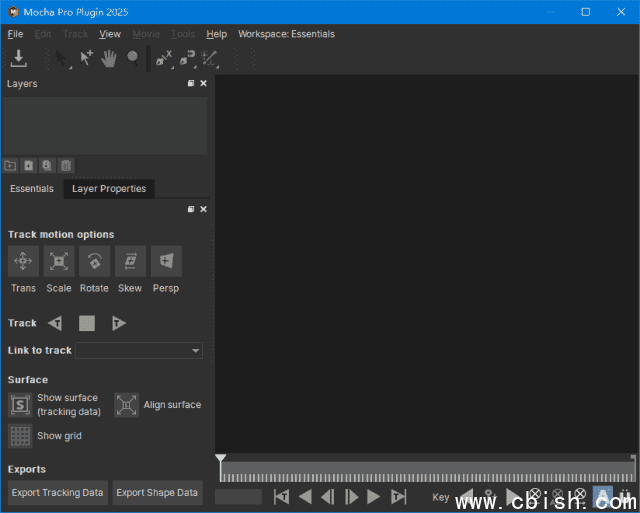This screenshot has width=640, height=513.
Task: Toggle Skew track motion option
Action: [x=130, y=261]
